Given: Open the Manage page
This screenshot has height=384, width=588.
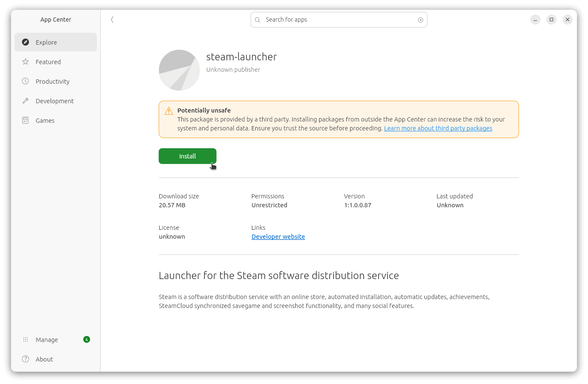Looking at the screenshot, I should [x=56, y=339].
